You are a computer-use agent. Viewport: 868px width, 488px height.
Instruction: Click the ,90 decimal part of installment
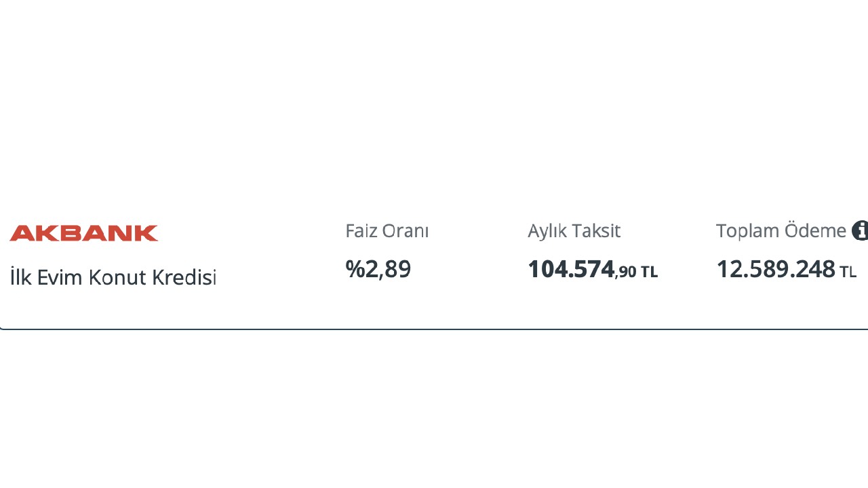(x=627, y=272)
